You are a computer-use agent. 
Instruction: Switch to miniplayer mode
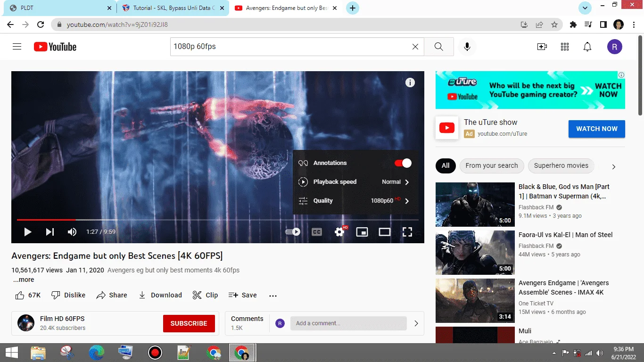pos(362,232)
